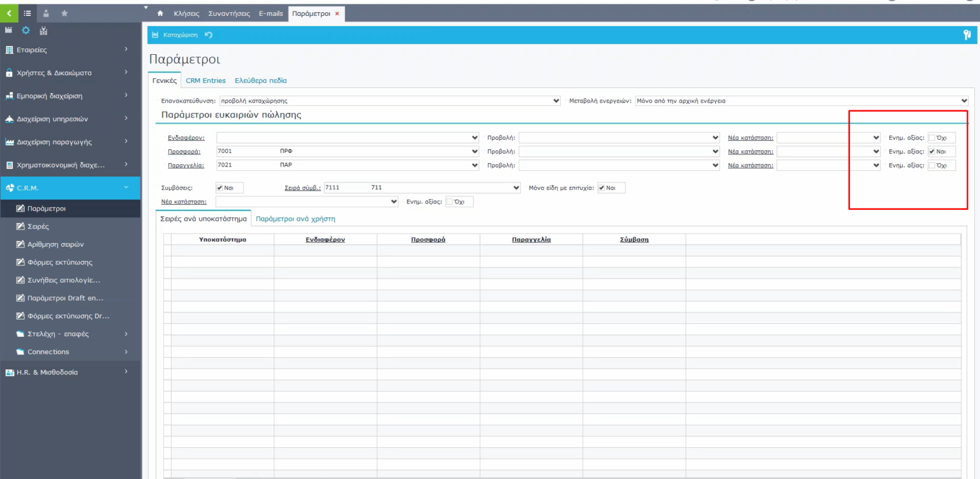Switch to the Συναντήσεις tab
980x479 pixels.
coord(230,13)
